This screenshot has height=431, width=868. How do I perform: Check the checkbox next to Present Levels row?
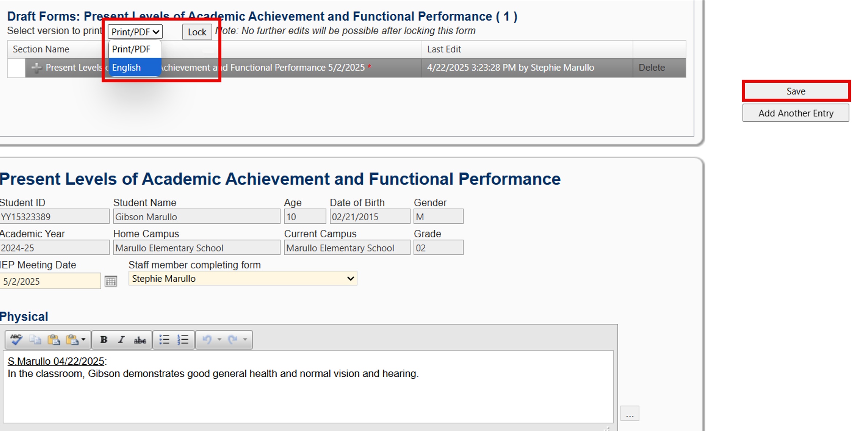pos(16,67)
